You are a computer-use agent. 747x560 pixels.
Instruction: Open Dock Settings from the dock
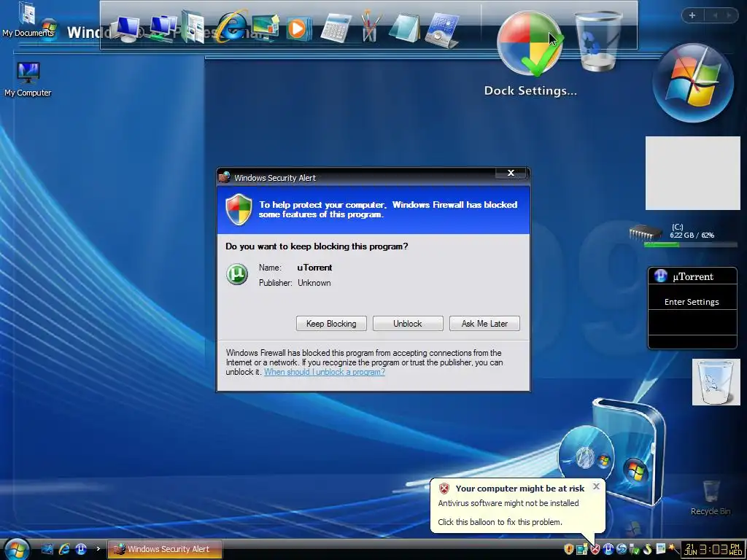pos(530,44)
